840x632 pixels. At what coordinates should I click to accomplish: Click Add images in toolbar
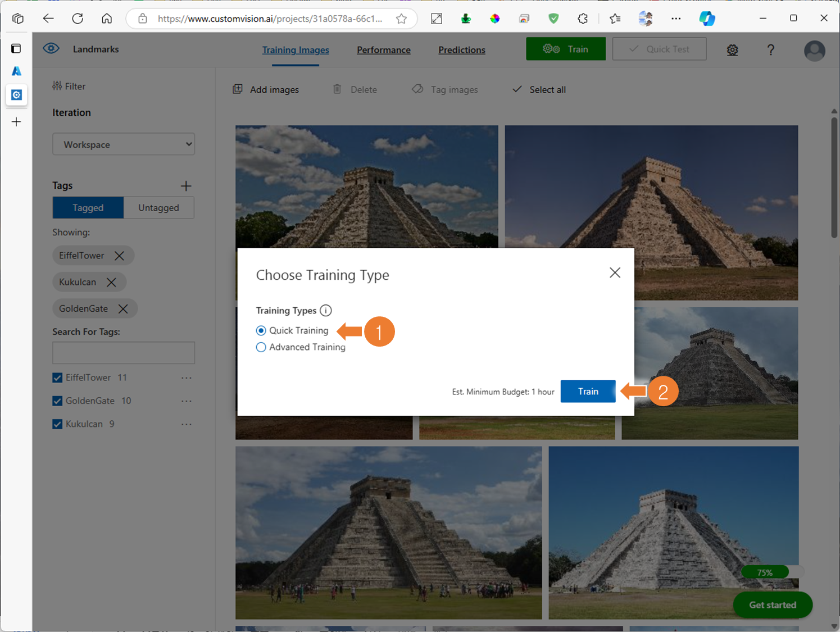266,89
